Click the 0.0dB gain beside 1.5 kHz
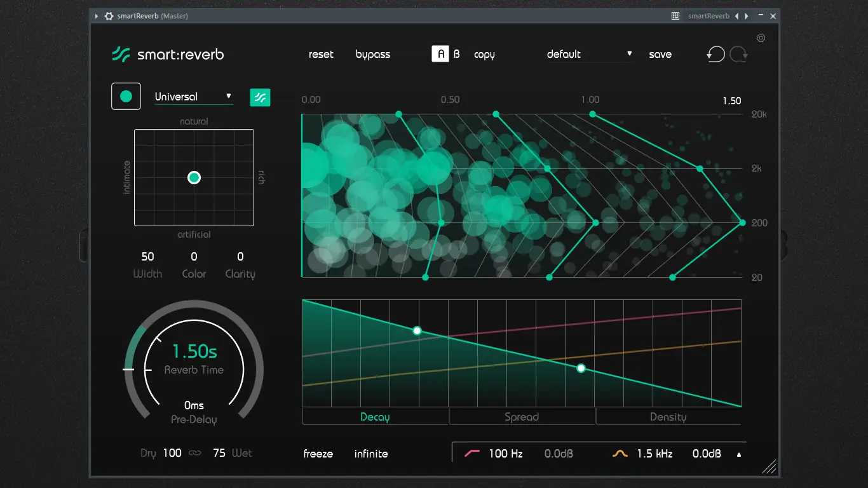868x488 pixels. pyautogui.click(x=707, y=454)
